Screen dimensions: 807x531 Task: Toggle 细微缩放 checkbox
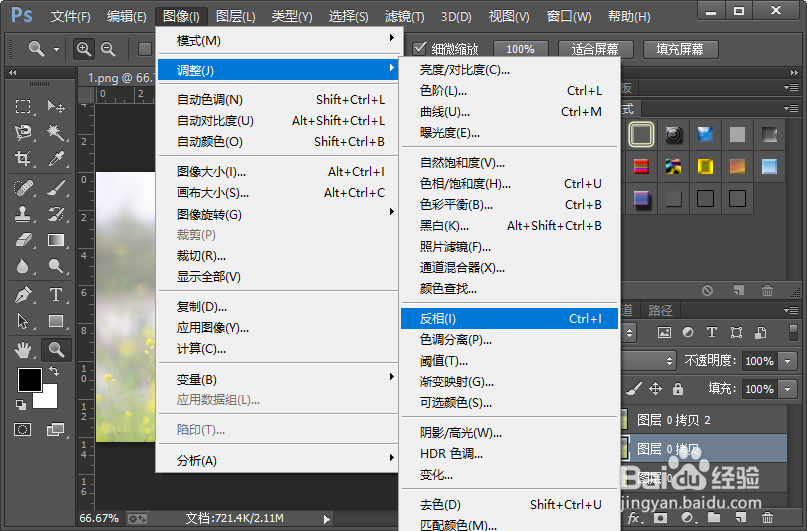click(x=419, y=48)
